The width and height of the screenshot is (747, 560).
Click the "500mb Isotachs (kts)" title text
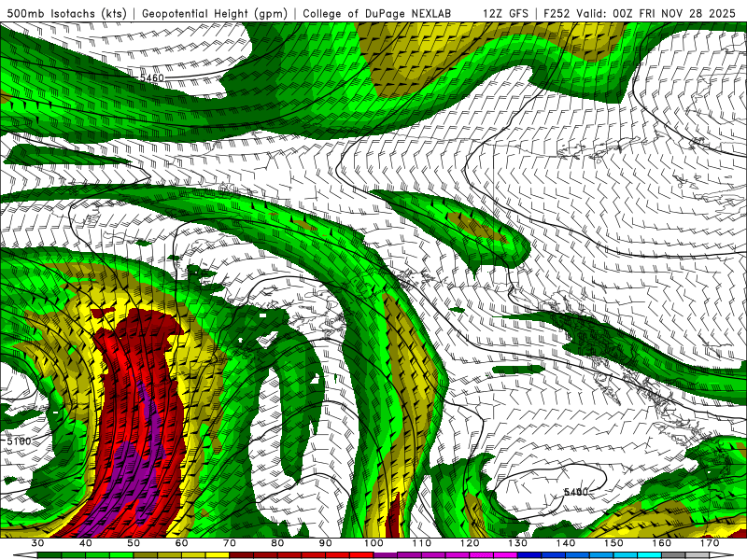67,13
